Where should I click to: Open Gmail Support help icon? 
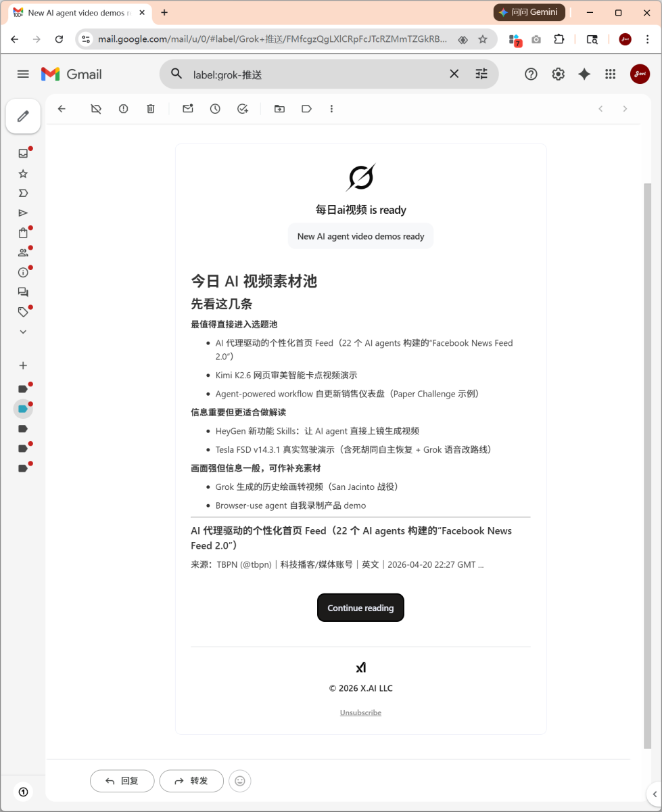pyautogui.click(x=531, y=74)
